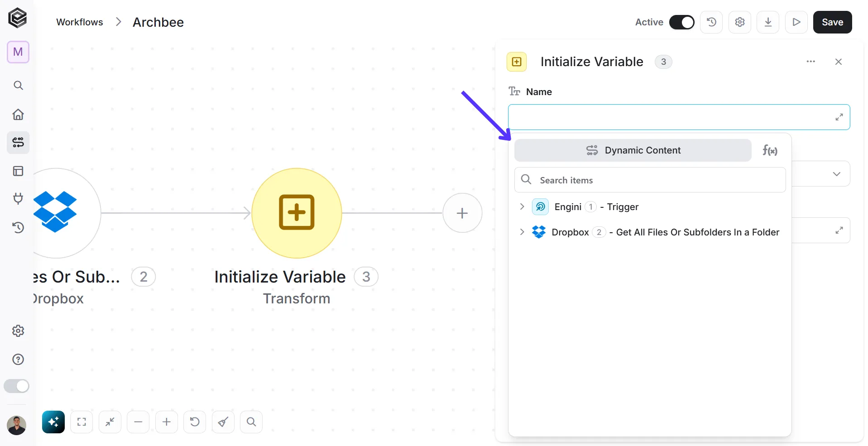The image size is (868, 446).
Task: Add a new step with plus node
Action: click(462, 213)
